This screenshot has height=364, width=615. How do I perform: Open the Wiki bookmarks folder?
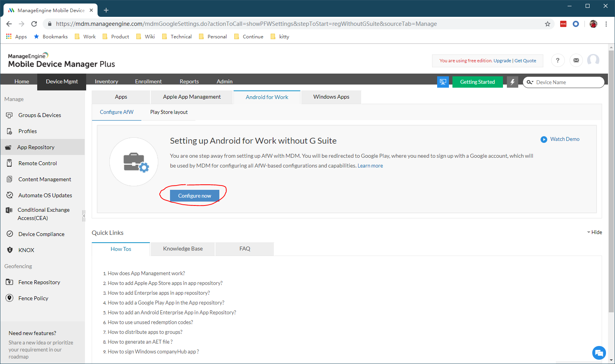tap(145, 36)
